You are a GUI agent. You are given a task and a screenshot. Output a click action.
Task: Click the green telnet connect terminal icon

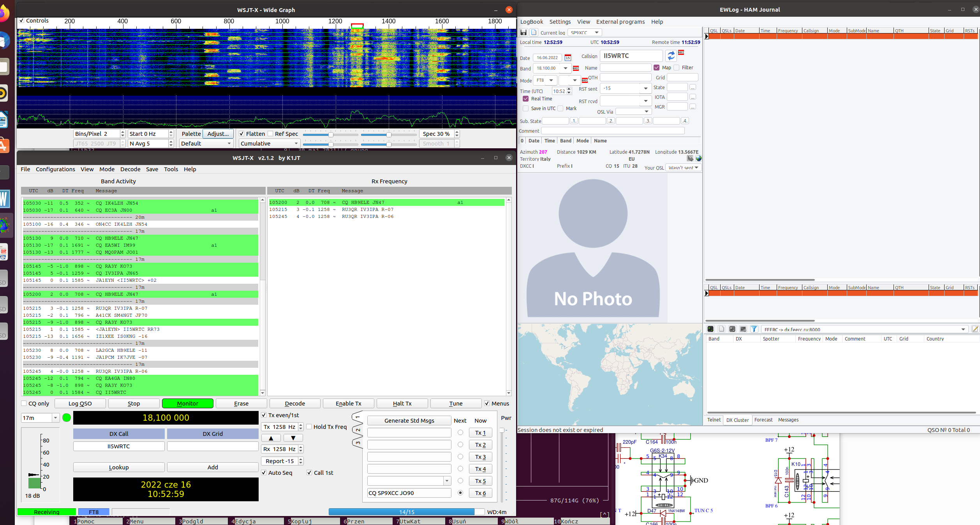coord(710,329)
